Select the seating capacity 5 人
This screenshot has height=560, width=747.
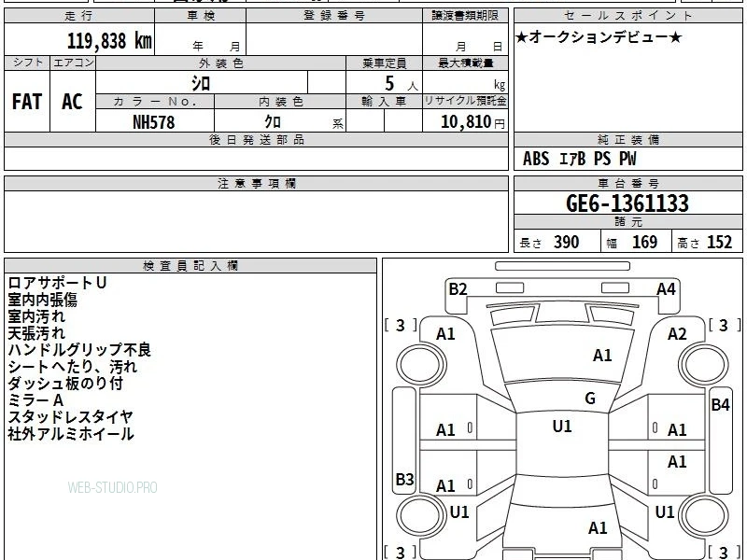401,84
